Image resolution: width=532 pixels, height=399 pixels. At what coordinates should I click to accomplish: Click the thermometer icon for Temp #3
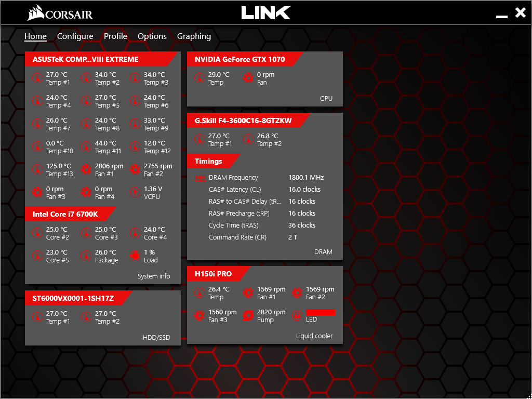pos(135,78)
